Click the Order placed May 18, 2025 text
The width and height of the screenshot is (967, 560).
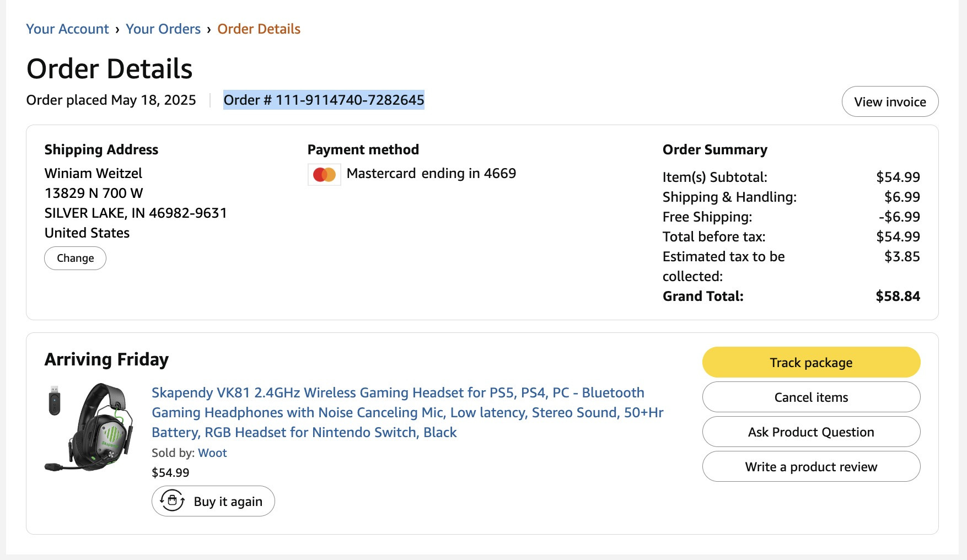[x=111, y=100]
